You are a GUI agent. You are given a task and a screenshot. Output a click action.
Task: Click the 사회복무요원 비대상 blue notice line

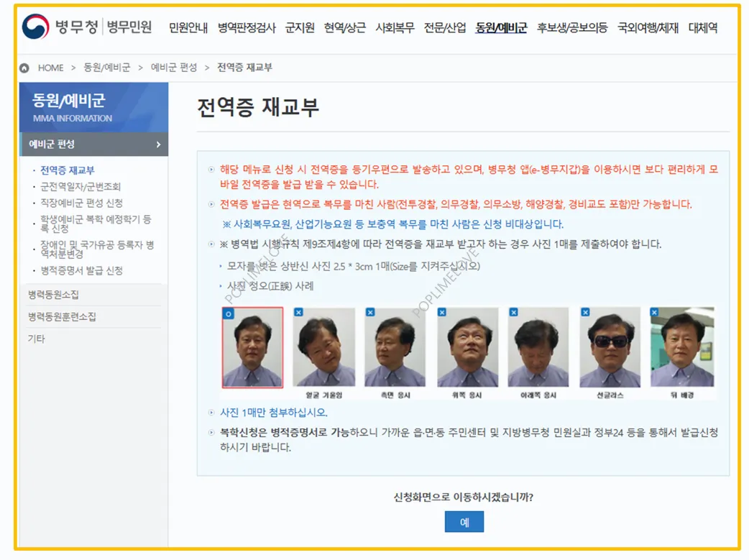point(393,224)
